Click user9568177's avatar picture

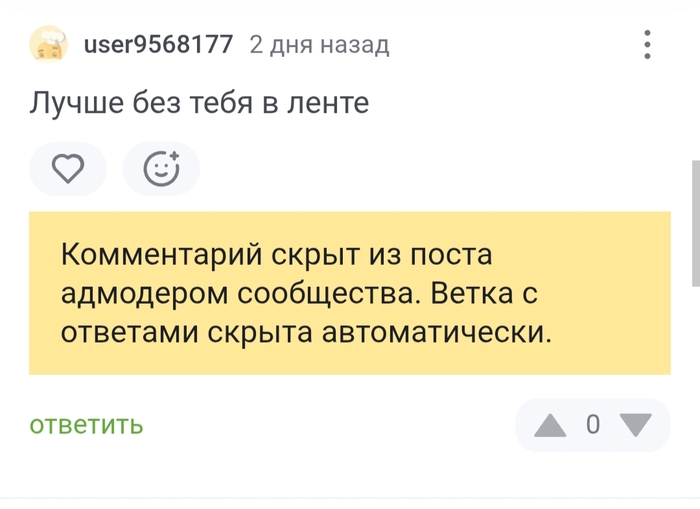coord(48,45)
